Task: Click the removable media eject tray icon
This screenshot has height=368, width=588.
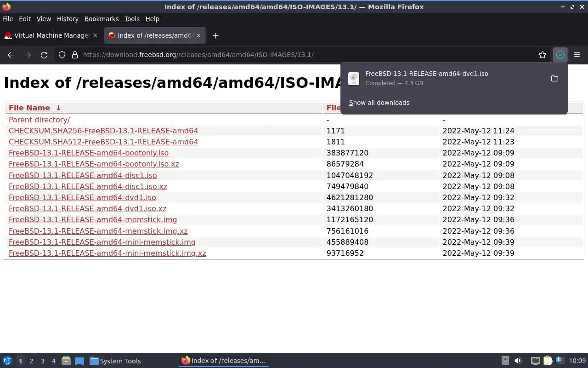Action: [x=505, y=361]
